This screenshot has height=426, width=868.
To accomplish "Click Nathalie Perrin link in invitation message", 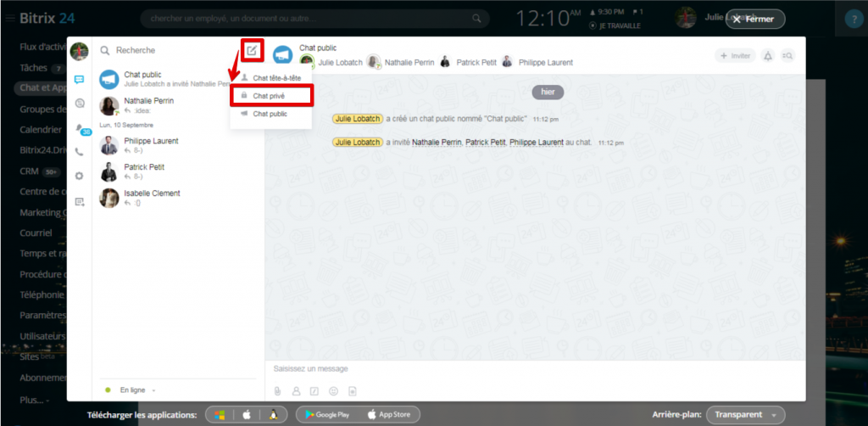I will [437, 143].
